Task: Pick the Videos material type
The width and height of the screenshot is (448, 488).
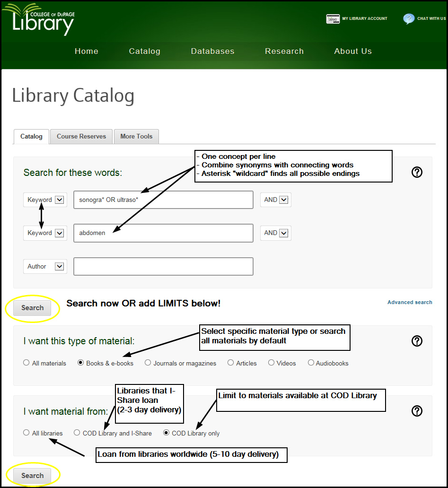Action: click(x=272, y=363)
